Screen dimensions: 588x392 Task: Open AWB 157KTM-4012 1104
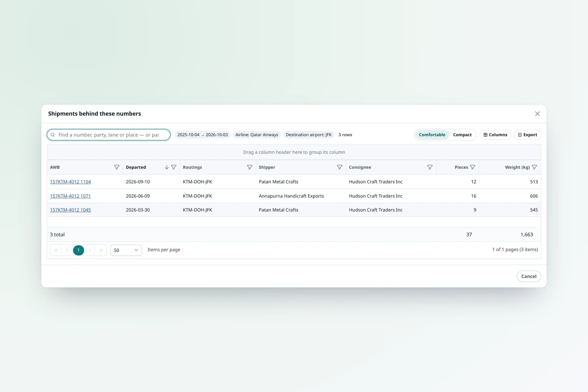click(x=70, y=182)
